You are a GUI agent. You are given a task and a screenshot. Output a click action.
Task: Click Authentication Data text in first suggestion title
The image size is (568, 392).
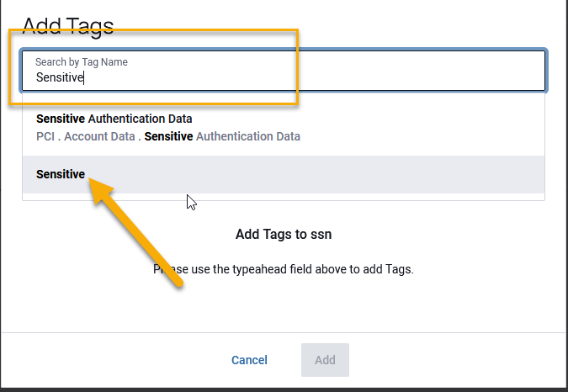click(140, 119)
